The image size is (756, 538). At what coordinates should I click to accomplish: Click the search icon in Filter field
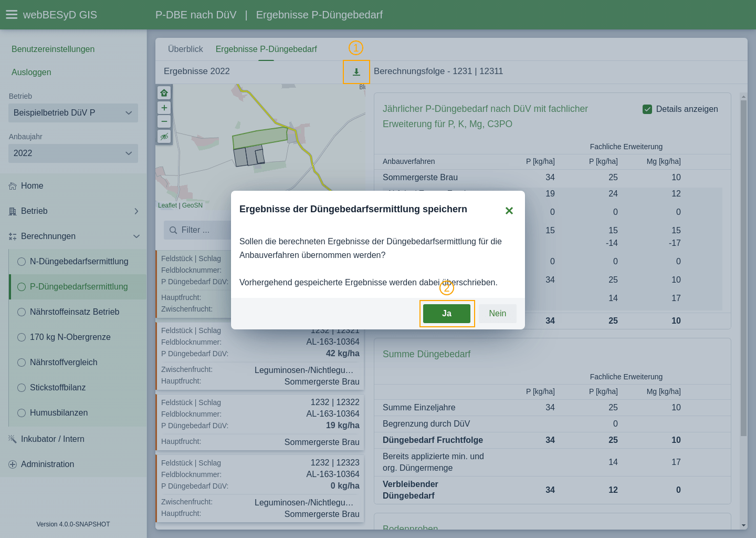click(x=173, y=230)
